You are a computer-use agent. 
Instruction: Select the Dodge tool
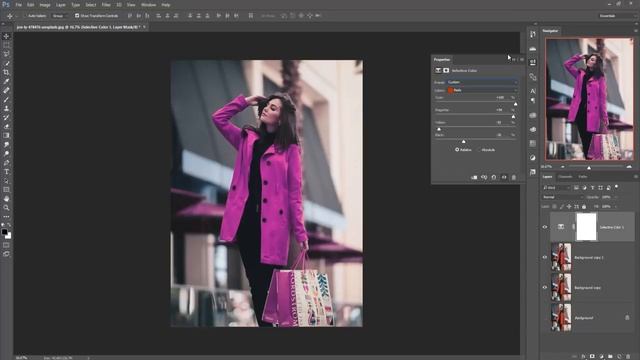pyautogui.click(x=6, y=153)
